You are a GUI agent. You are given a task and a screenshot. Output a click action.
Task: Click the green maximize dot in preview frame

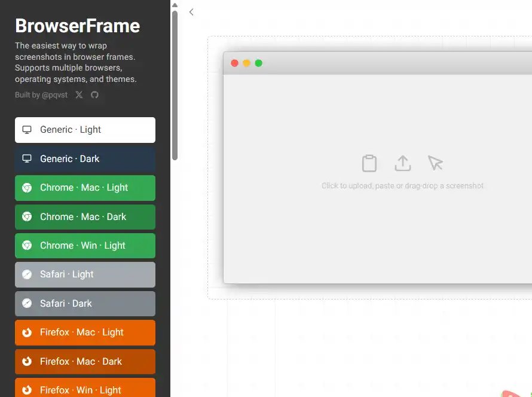259,63
